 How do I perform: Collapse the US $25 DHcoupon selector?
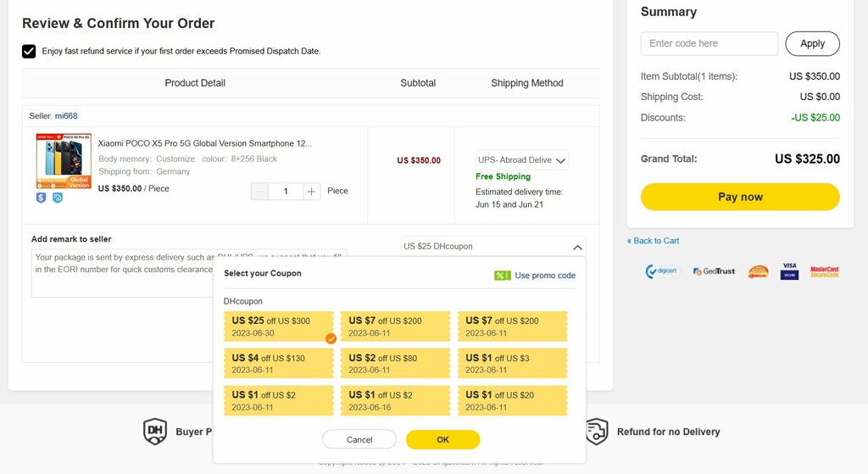(493, 247)
